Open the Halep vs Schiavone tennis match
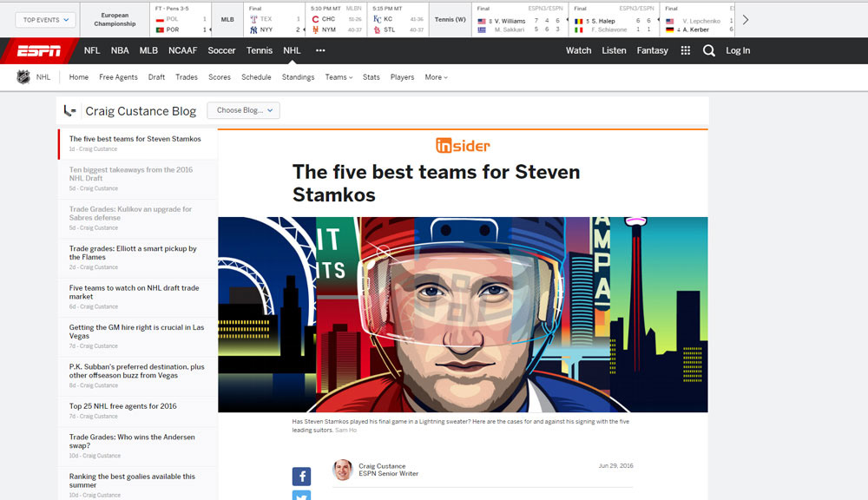Screen dimensions: 868x500 [x=614, y=20]
